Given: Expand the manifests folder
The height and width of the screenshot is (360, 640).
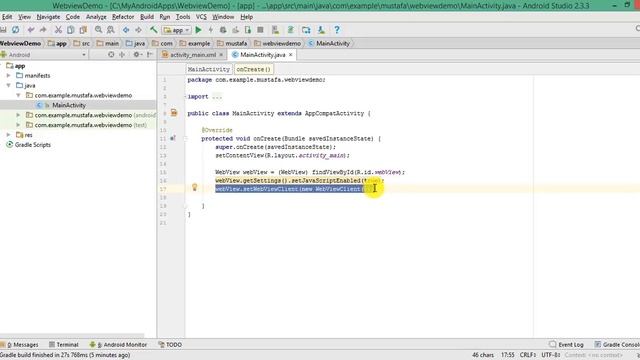Looking at the screenshot, I should tap(9, 76).
